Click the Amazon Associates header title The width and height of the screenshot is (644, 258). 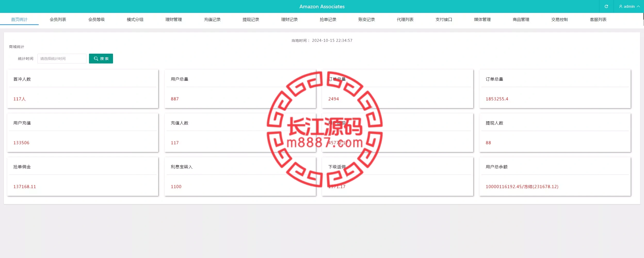pyautogui.click(x=322, y=6)
